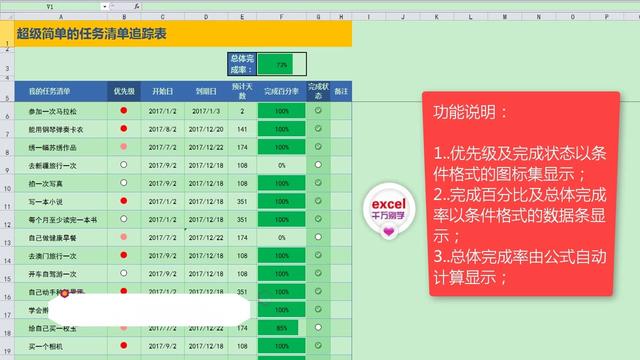Image resolution: width=640 pixels, height=360 pixels.
Task: Click the green check status for 参加一次马拉松
Action: click(318, 111)
